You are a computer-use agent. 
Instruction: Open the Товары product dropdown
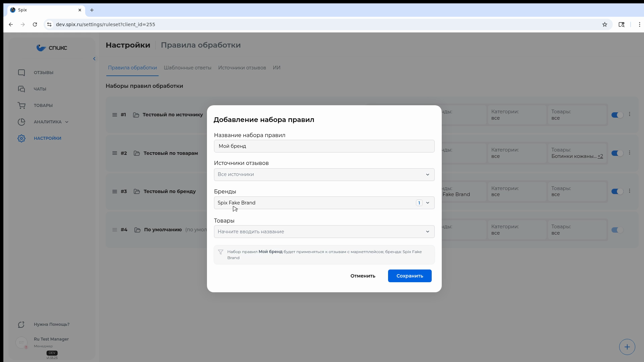(324, 232)
